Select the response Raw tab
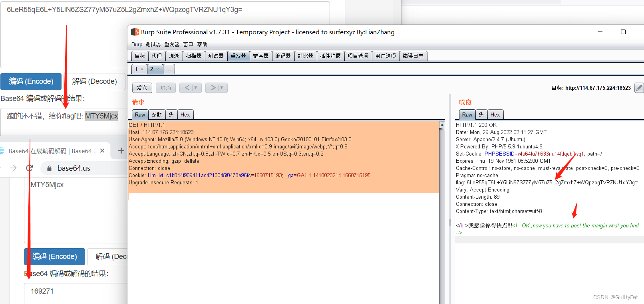 467,115
